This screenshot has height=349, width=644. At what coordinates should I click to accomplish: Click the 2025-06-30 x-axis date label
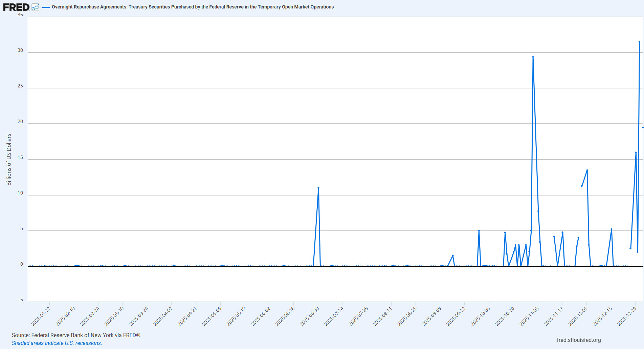point(310,316)
